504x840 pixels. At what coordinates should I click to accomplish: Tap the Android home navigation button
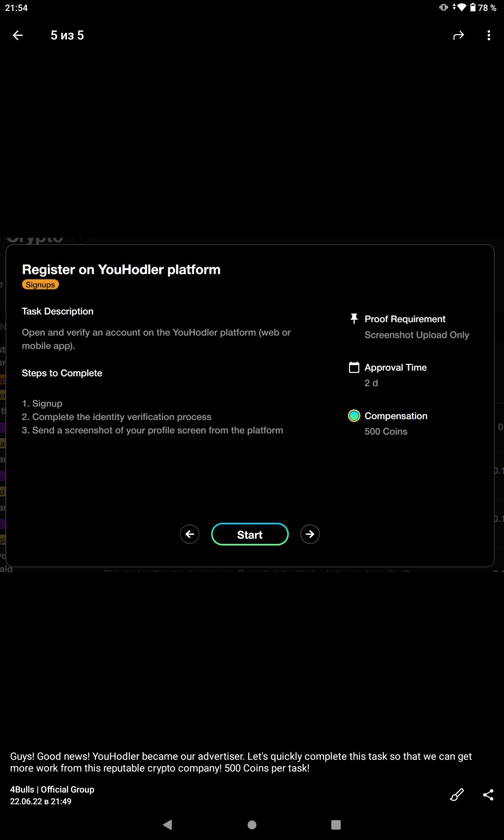252,825
